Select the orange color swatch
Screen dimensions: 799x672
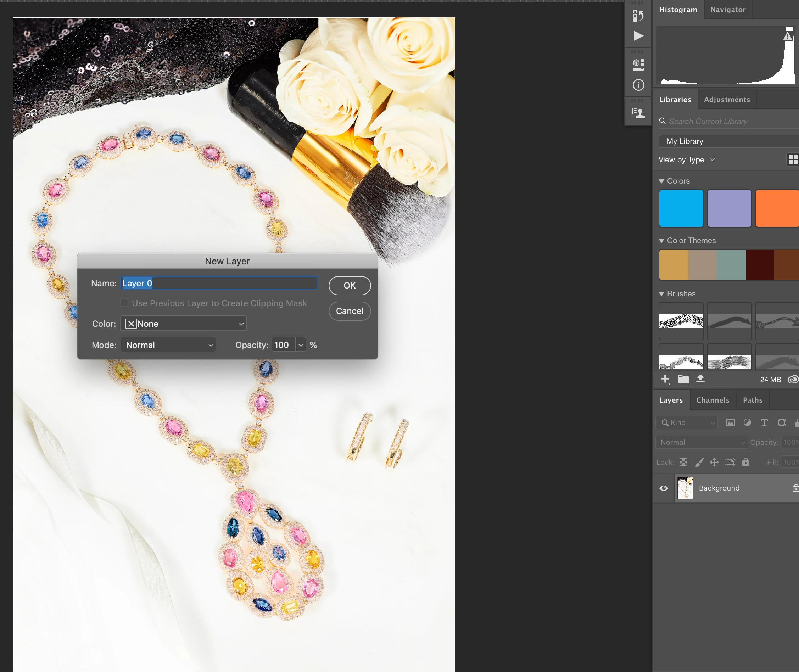point(777,208)
